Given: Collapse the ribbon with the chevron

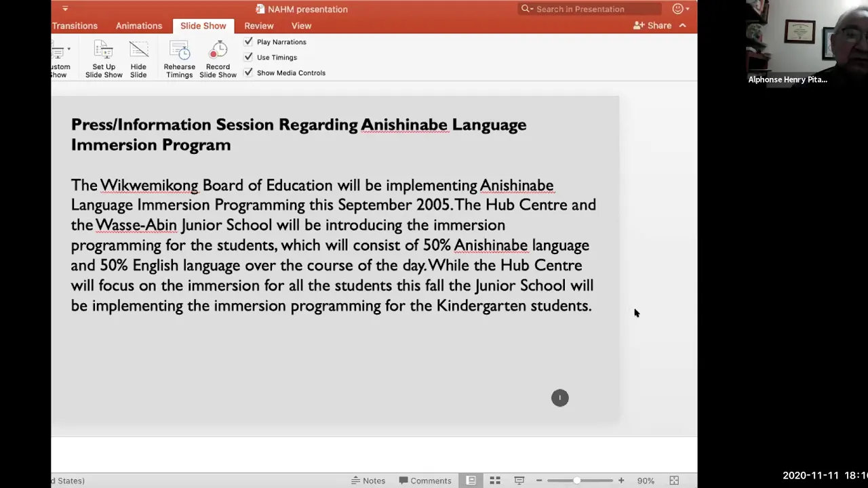Looking at the screenshot, I should 682,26.
